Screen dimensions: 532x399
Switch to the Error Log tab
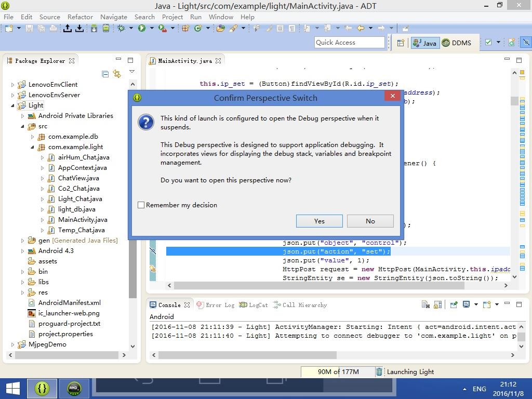tap(216, 305)
